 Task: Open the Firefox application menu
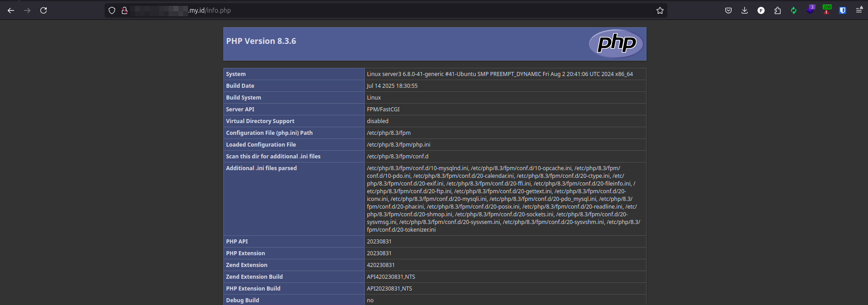[859, 10]
